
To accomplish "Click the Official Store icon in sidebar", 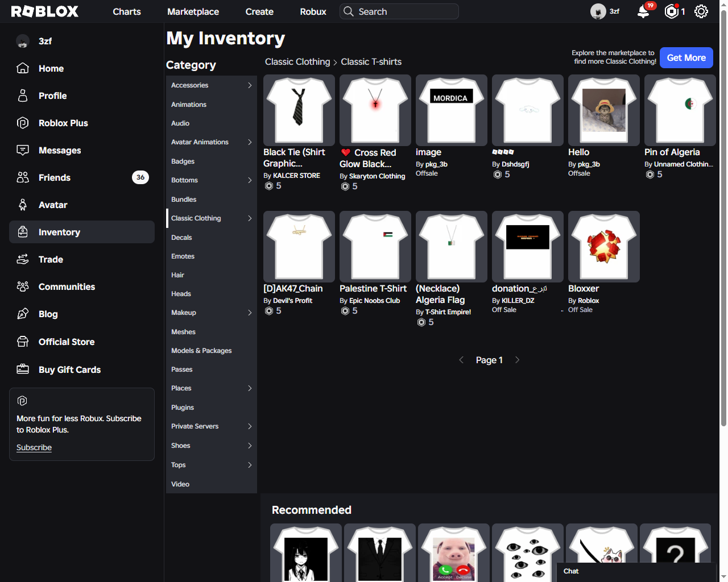I will [x=23, y=342].
